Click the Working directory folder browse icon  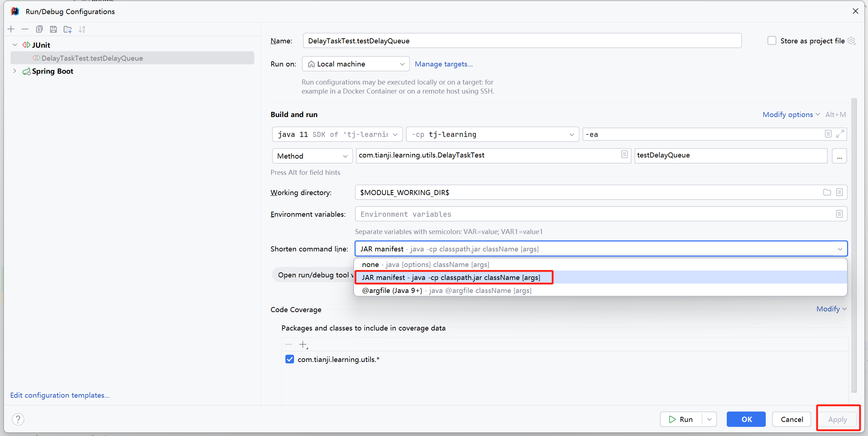point(827,192)
